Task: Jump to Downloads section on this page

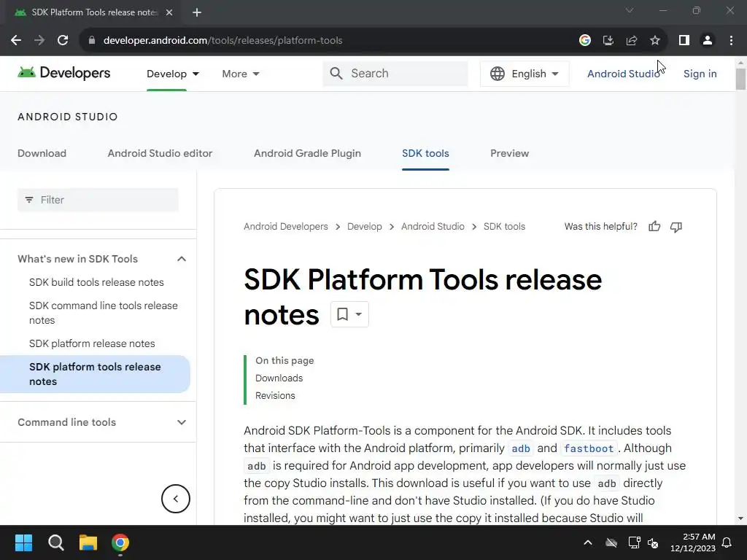Action: [x=279, y=378]
